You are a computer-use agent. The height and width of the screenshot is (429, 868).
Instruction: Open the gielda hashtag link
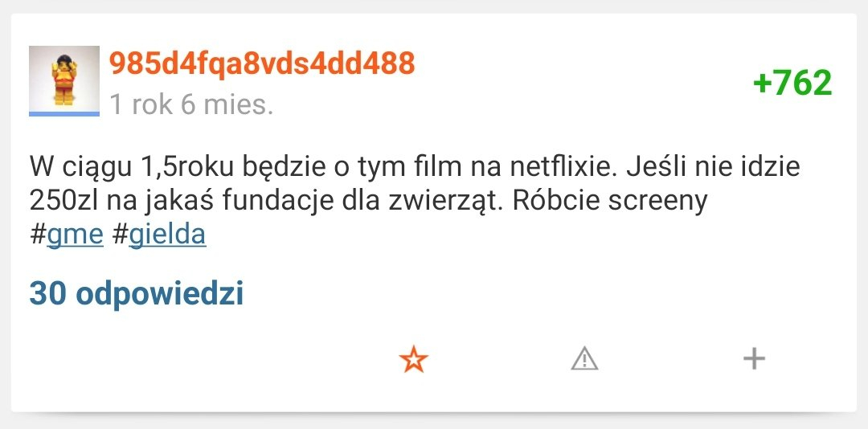click(167, 236)
